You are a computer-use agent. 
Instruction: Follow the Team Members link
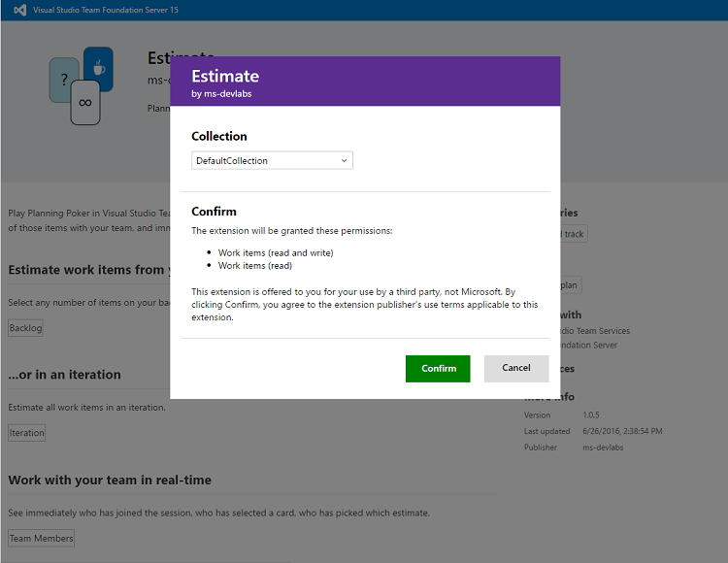(x=42, y=538)
